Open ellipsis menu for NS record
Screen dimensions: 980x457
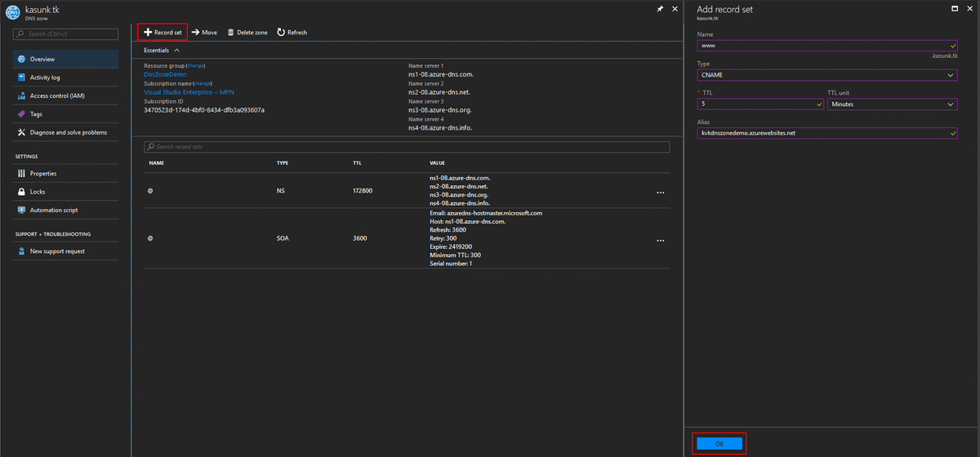pos(660,193)
